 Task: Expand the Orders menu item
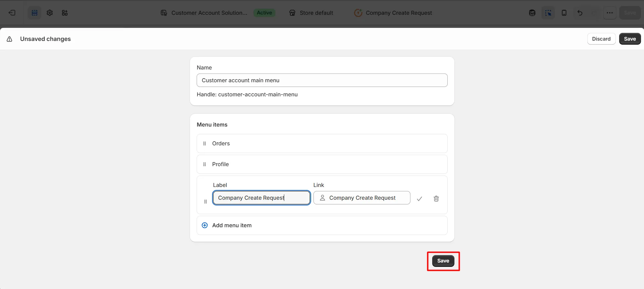click(322, 143)
